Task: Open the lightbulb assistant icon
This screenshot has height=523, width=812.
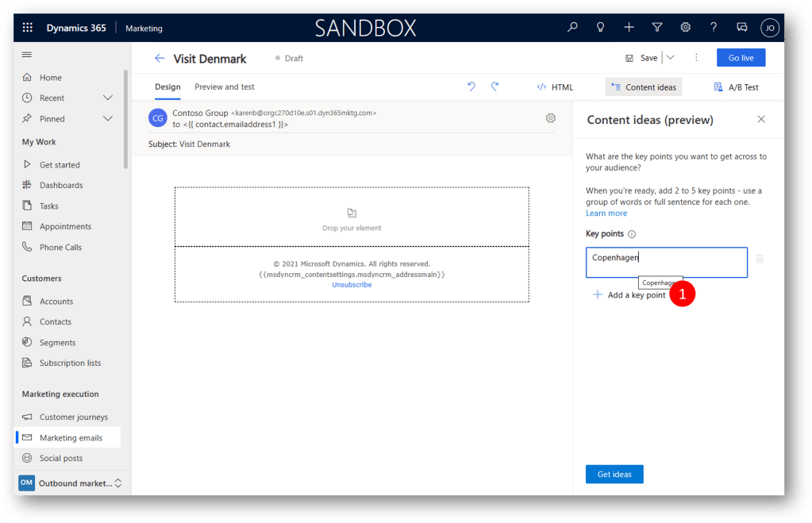Action: (x=601, y=28)
